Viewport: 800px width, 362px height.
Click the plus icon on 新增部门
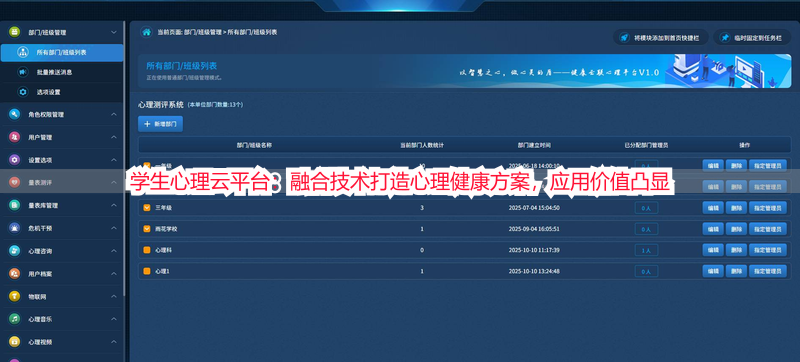(147, 124)
